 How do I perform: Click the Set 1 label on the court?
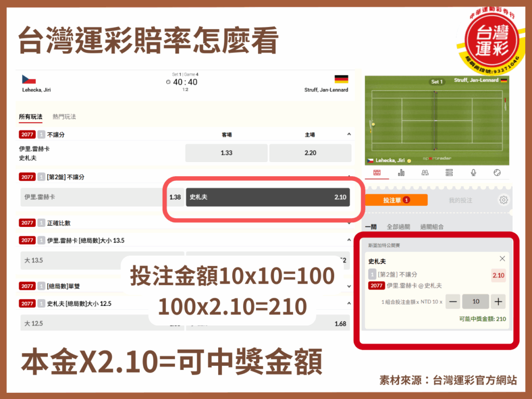click(436, 82)
